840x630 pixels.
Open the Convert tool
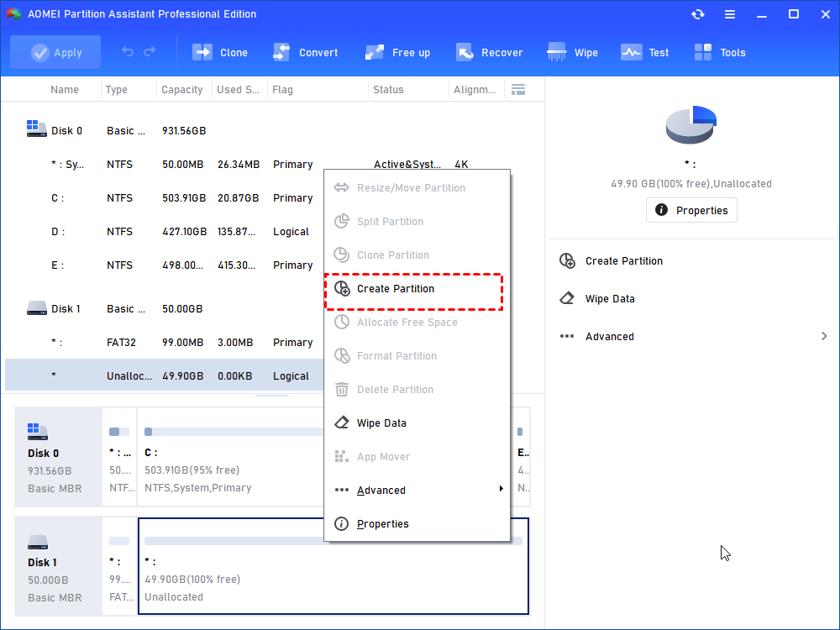click(x=281, y=52)
